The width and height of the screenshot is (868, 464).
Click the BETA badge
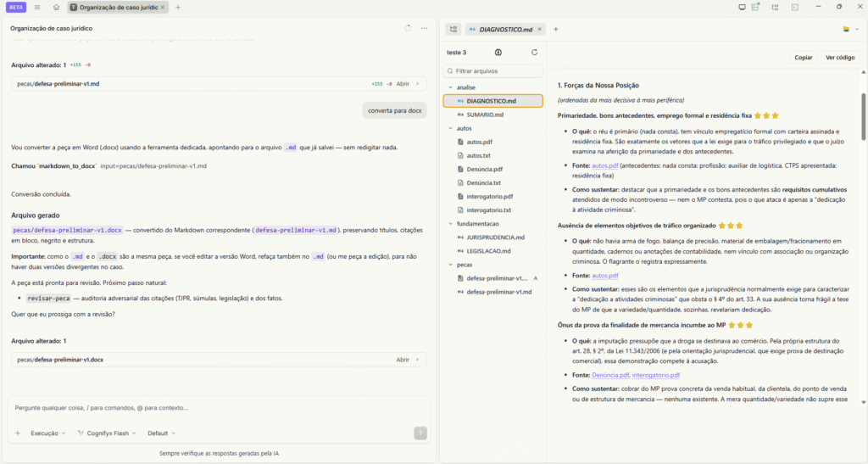tap(16, 7)
